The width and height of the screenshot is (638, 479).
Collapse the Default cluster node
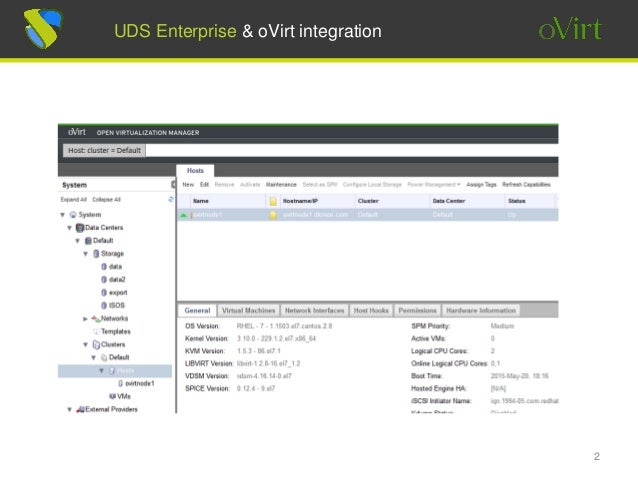94,357
